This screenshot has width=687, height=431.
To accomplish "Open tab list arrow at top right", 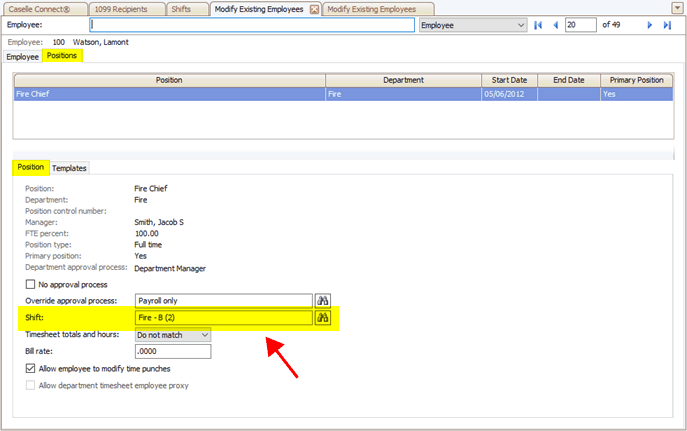I will 677,9.
